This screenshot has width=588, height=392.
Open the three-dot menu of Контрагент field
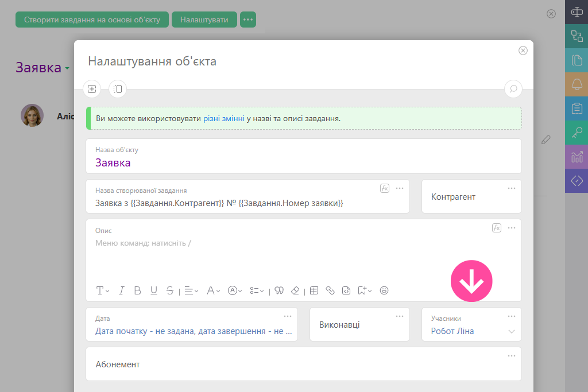pos(512,188)
